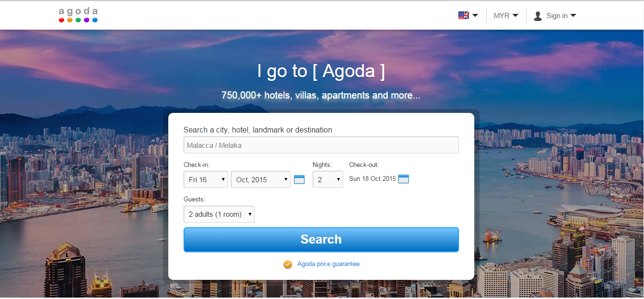Open the Guests 2 adults dropdown

click(x=219, y=214)
